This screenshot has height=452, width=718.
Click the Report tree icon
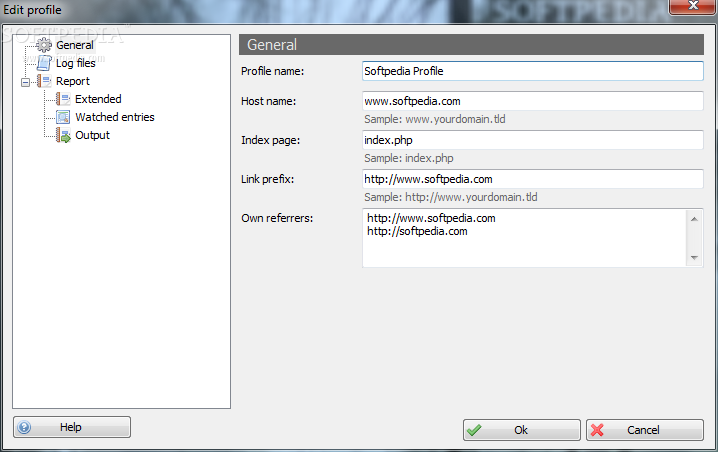point(44,81)
